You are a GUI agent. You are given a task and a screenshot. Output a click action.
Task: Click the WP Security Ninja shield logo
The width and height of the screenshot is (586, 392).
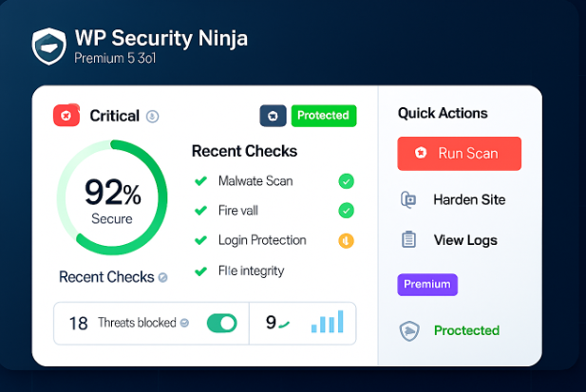[49, 47]
